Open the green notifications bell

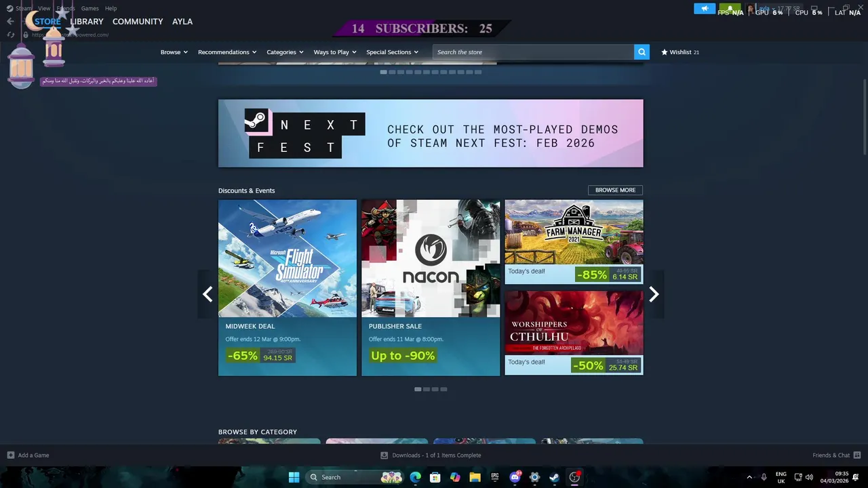click(730, 9)
